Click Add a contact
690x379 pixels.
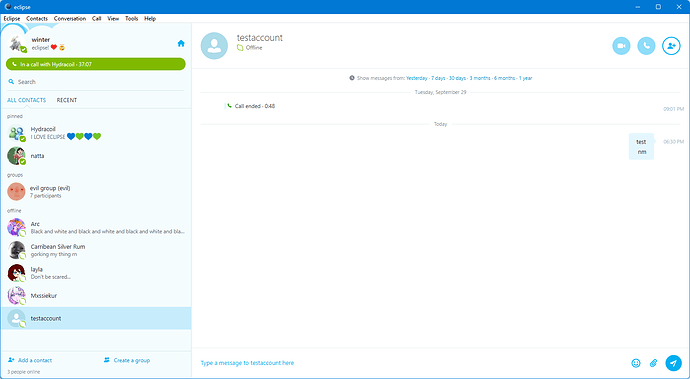[x=35, y=360]
